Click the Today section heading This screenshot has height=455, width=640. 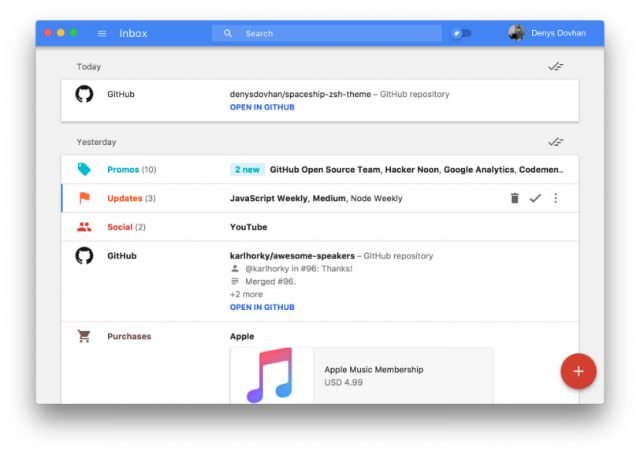[89, 67]
